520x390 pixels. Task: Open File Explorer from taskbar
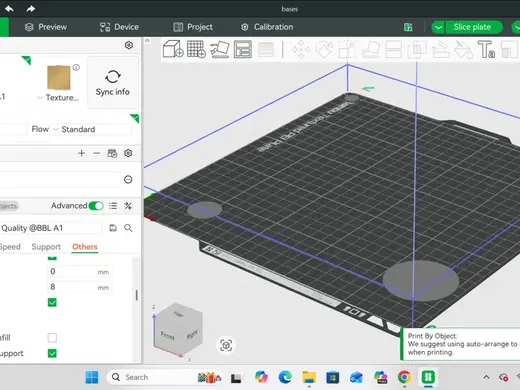[309, 377]
